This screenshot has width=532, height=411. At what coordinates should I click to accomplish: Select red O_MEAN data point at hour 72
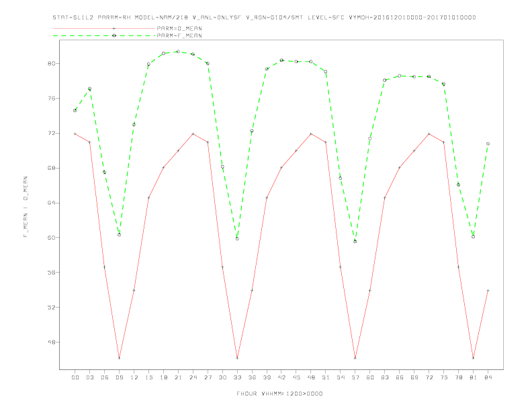click(429, 134)
